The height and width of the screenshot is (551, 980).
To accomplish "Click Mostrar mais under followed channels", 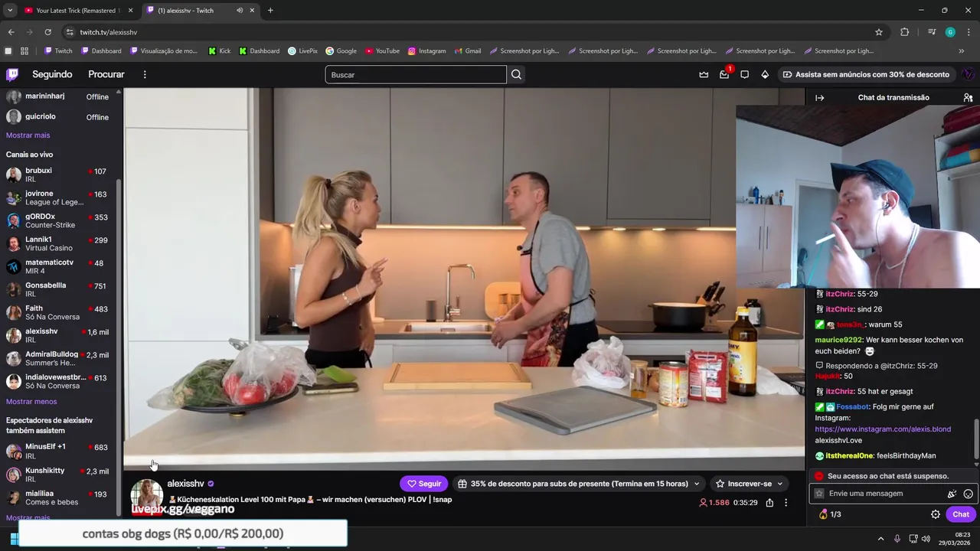I will (x=28, y=135).
